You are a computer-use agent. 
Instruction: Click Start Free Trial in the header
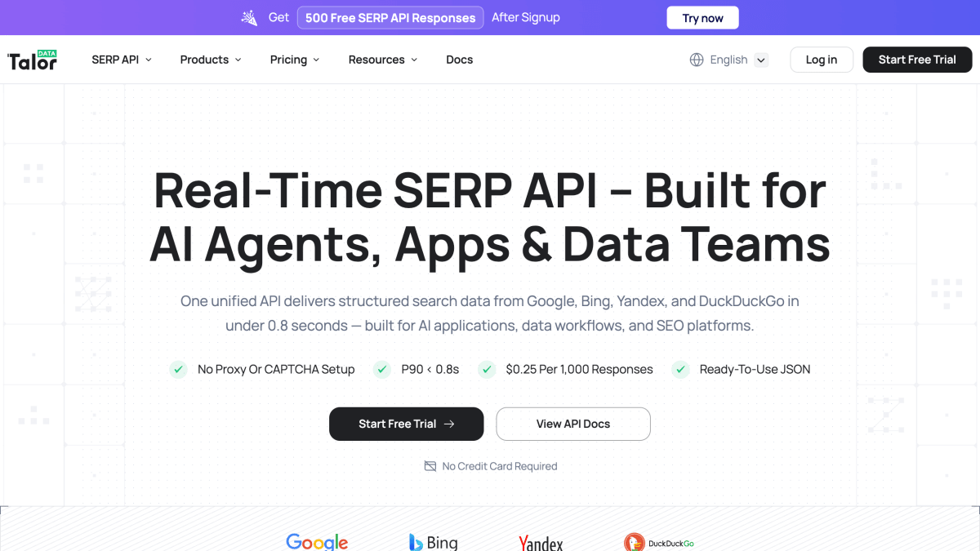coord(917,60)
